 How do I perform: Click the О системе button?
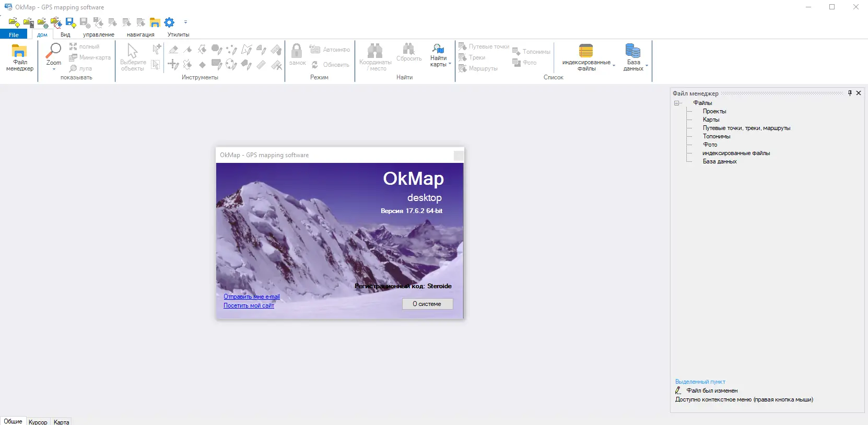[427, 304]
